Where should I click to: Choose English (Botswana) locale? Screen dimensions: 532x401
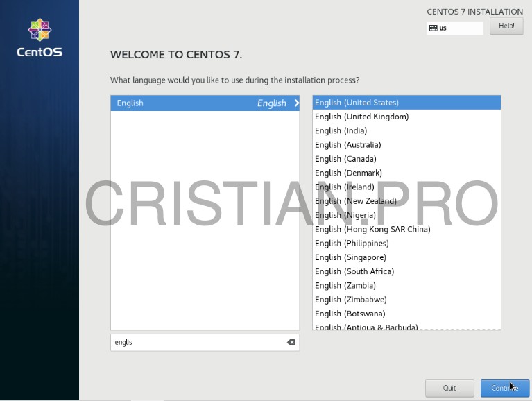pos(406,314)
